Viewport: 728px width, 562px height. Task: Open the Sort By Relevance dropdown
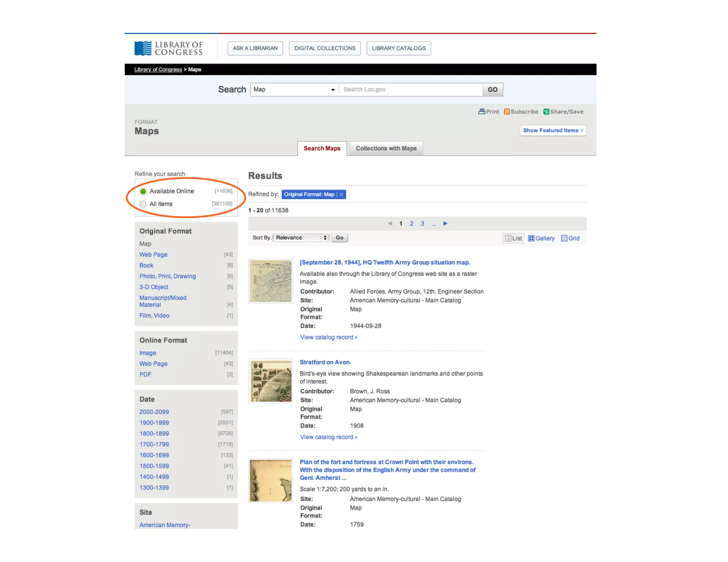[301, 238]
